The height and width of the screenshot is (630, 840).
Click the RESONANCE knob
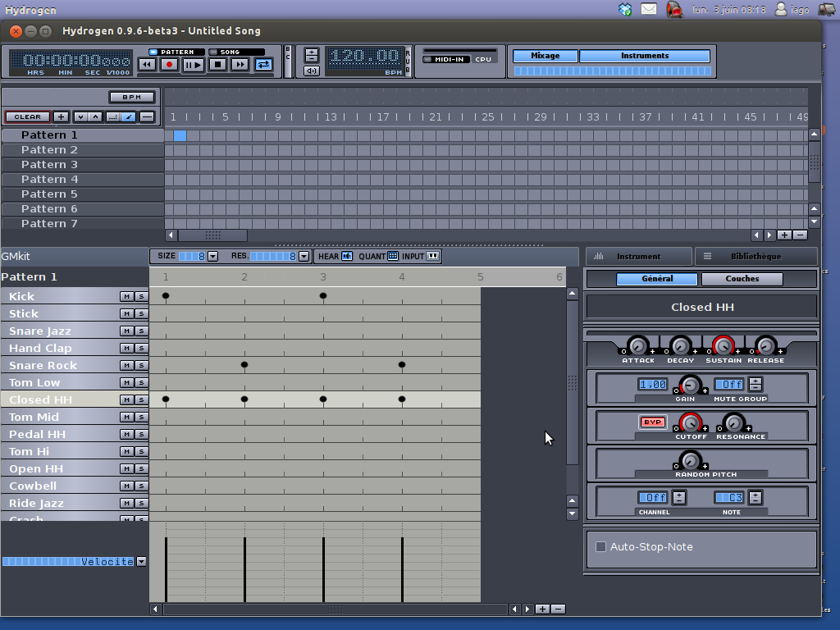(x=734, y=423)
